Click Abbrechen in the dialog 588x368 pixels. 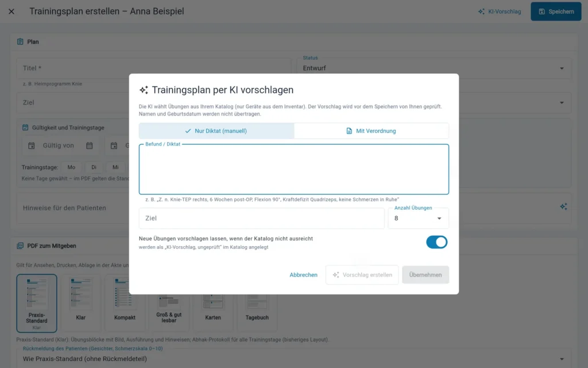point(303,275)
